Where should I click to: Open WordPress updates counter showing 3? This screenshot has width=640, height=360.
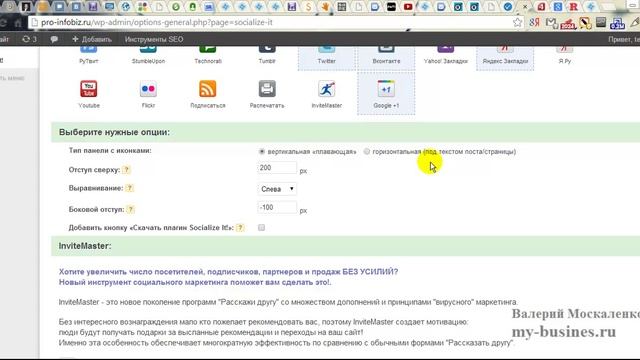pos(29,39)
